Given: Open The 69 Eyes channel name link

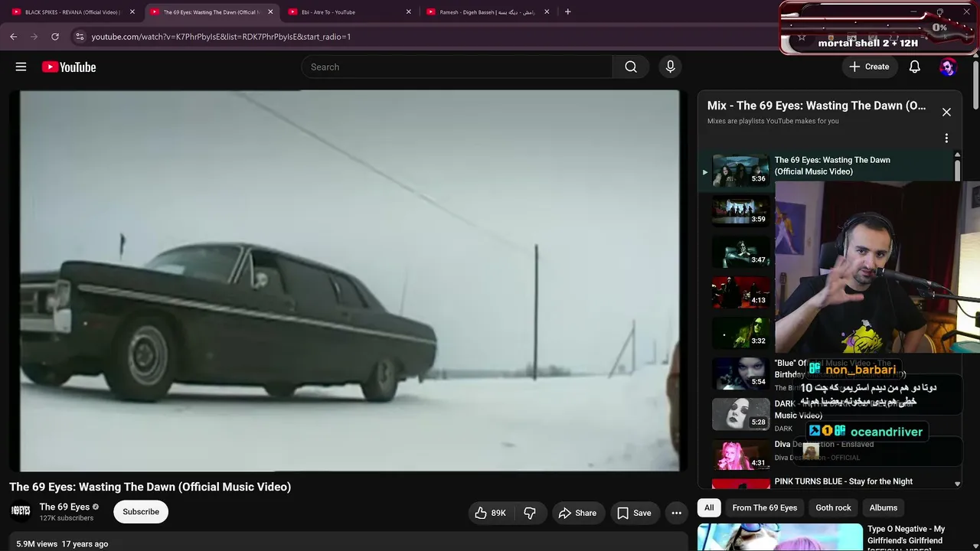Looking at the screenshot, I should (x=64, y=507).
